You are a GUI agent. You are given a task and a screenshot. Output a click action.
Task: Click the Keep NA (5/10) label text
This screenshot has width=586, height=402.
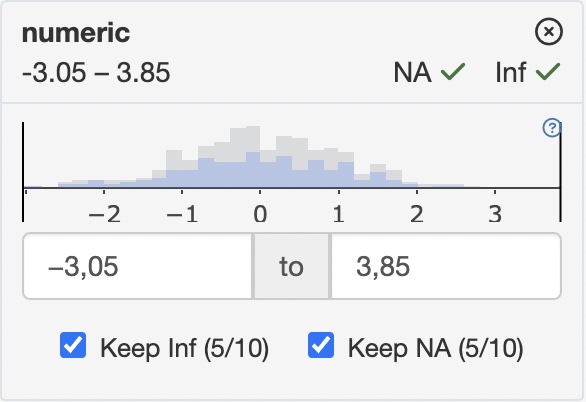(x=435, y=349)
